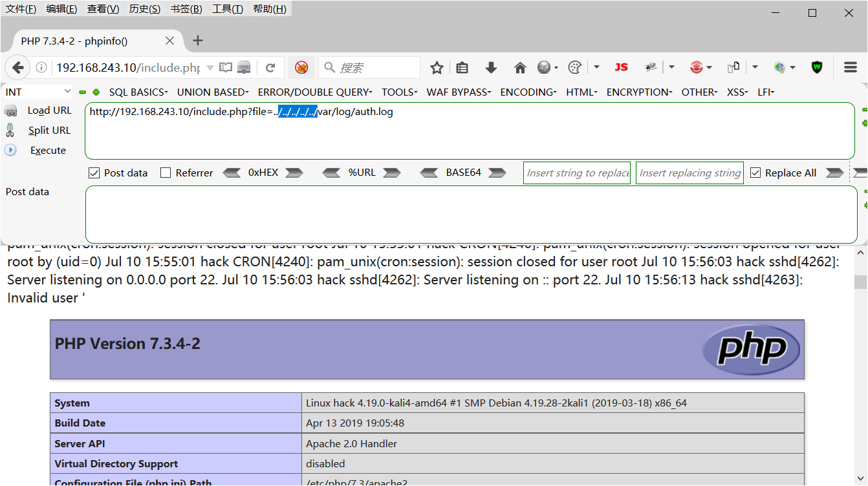Open ENCRYPTION dropdown menu
Viewport: 868px width, 486px height.
click(639, 92)
